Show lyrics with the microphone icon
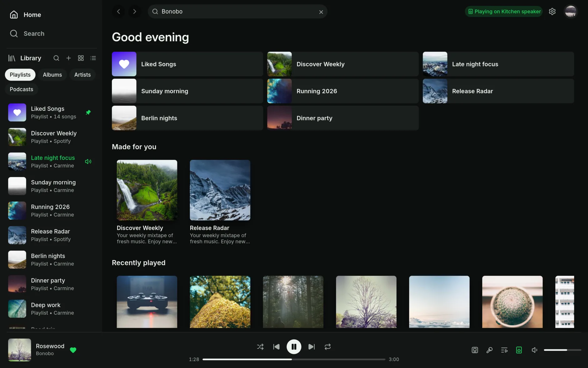The height and width of the screenshot is (368, 588). [489, 350]
